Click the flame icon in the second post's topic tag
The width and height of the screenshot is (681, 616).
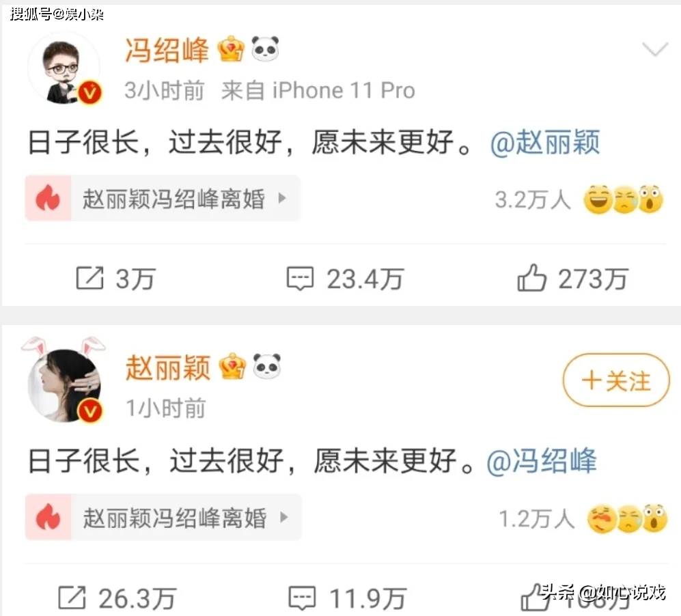tap(48, 517)
